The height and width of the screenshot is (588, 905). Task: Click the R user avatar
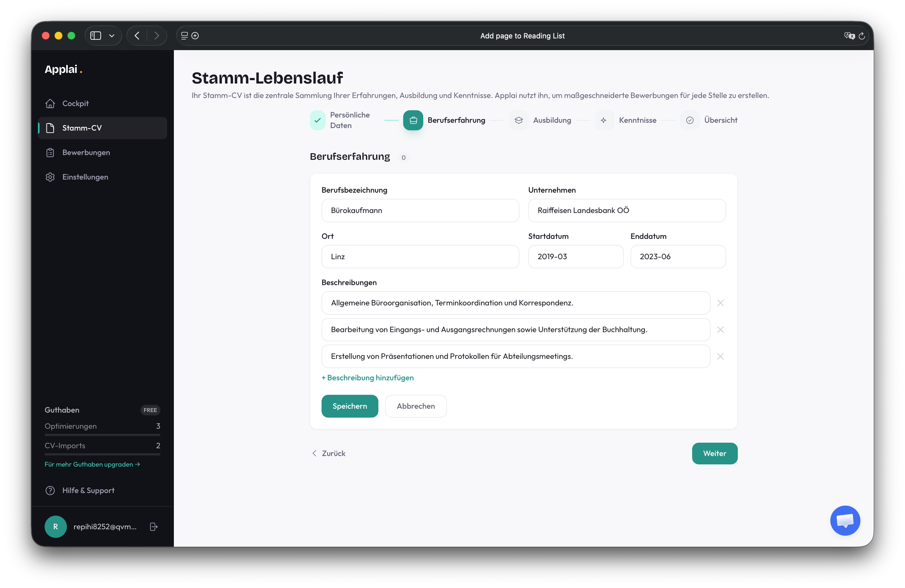pyautogui.click(x=55, y=526)
